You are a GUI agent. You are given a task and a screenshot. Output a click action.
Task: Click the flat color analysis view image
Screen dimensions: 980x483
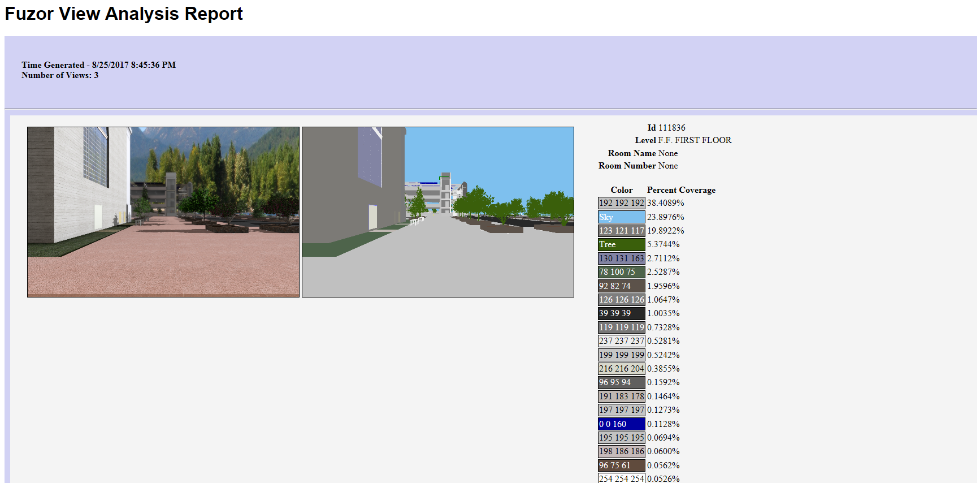[438, 212]
